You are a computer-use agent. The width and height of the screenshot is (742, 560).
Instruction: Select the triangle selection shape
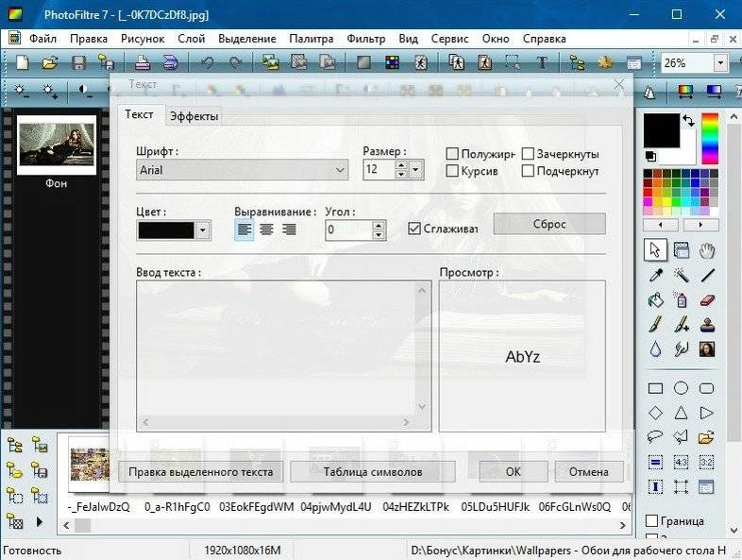tap(681, 413)
